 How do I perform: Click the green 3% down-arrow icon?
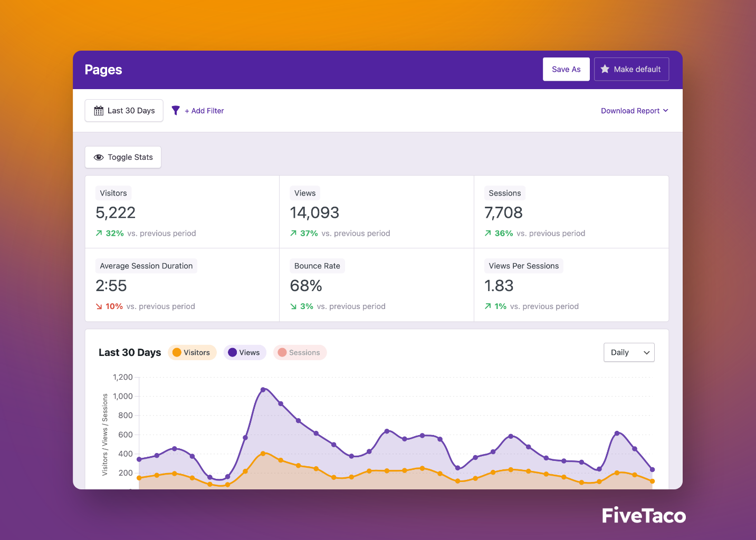pos(293,306)
